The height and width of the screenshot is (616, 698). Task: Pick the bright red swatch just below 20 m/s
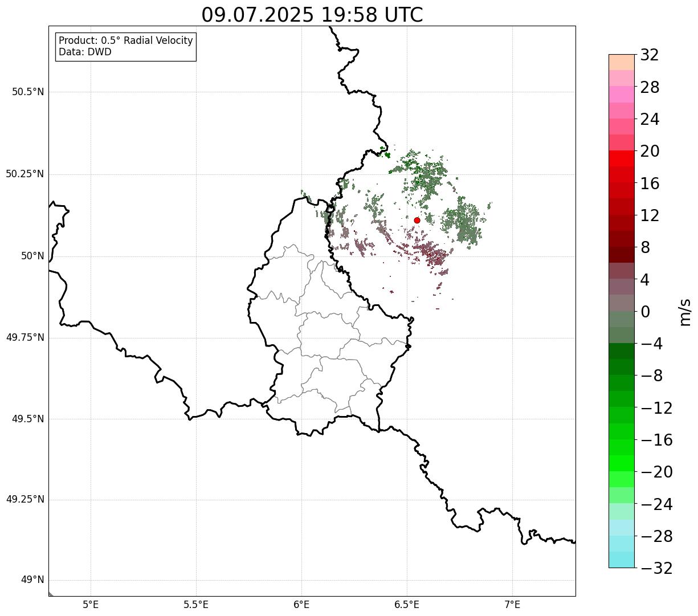coord(622,158)
